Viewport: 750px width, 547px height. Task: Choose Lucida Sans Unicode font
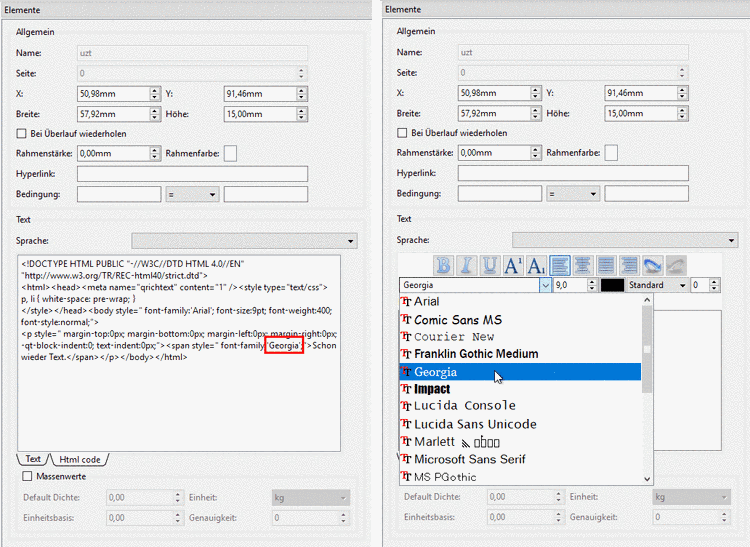520,424
